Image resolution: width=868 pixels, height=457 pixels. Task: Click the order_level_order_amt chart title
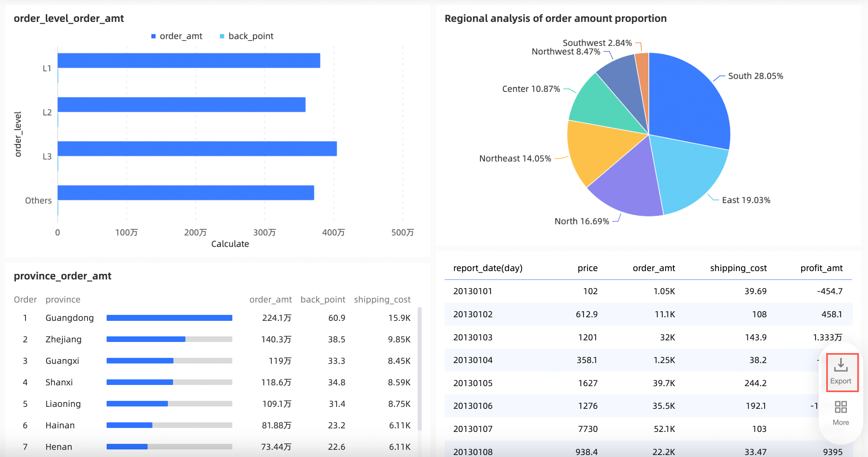(69, 18)
